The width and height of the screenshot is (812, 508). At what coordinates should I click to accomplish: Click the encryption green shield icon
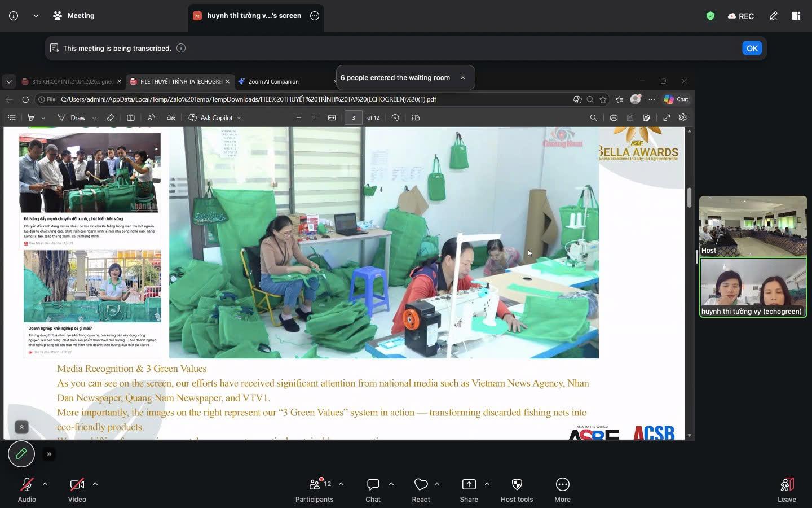[710, 16]
